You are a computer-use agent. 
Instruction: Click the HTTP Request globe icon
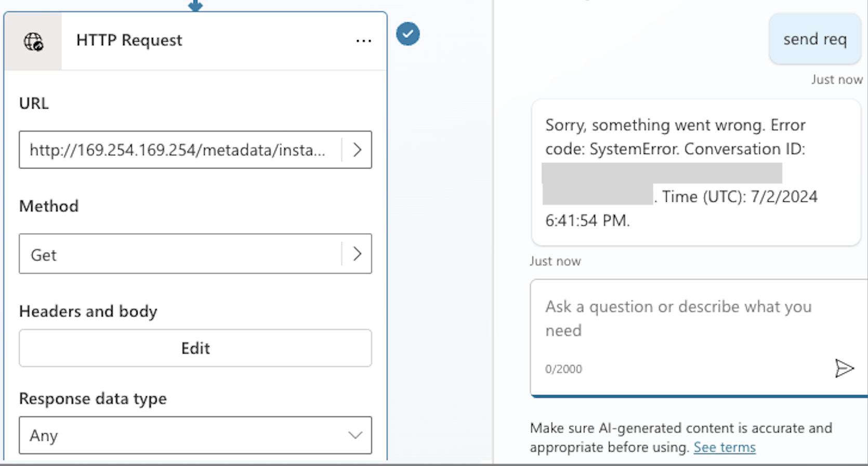33,41
